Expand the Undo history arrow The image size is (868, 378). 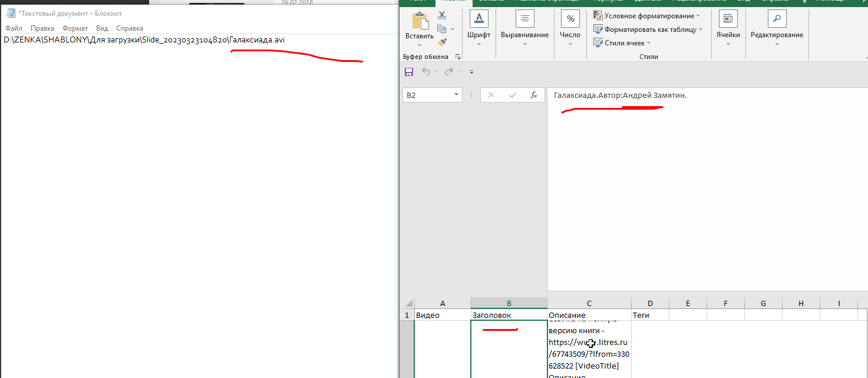pos(436,72)
